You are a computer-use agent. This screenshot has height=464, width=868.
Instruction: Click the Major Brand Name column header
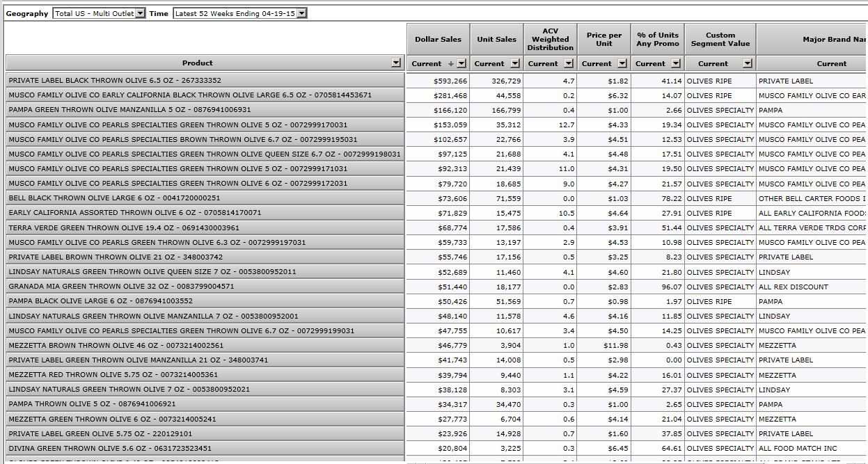tap(832, 39)
